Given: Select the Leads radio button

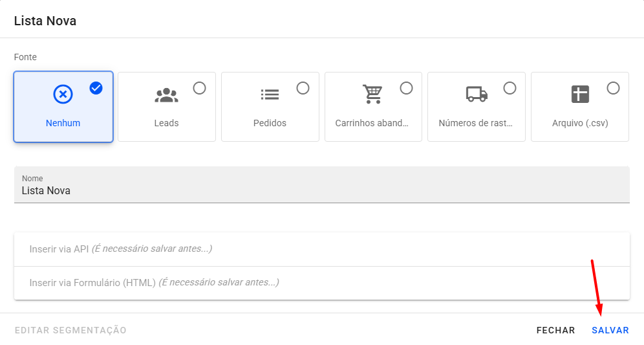Looking at the screenshot, I should coord(199,88).
